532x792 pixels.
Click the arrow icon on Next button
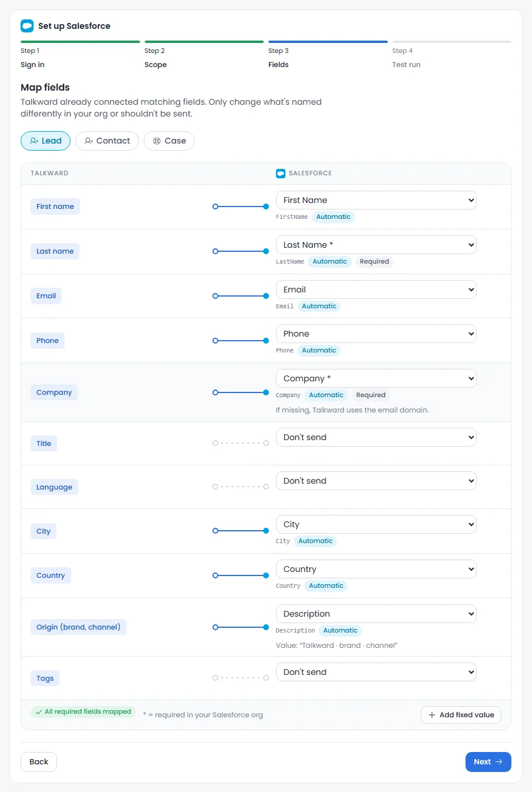(499, 762)
